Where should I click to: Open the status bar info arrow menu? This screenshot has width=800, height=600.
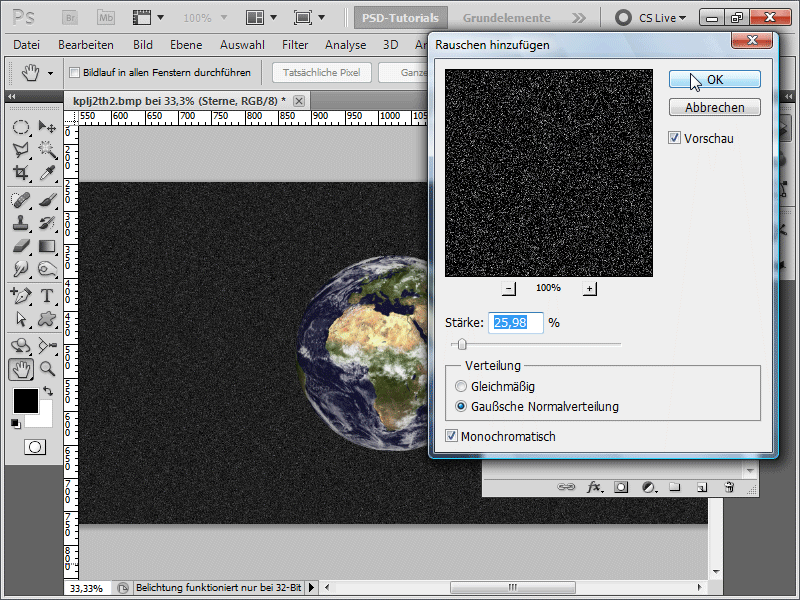(311, 588)
